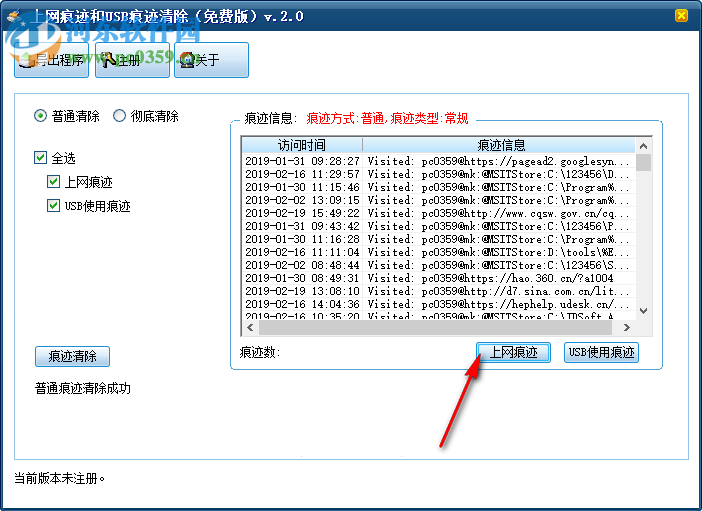
Task: Select the hephelp.udesk.cn visited entry
Action: 438,304
